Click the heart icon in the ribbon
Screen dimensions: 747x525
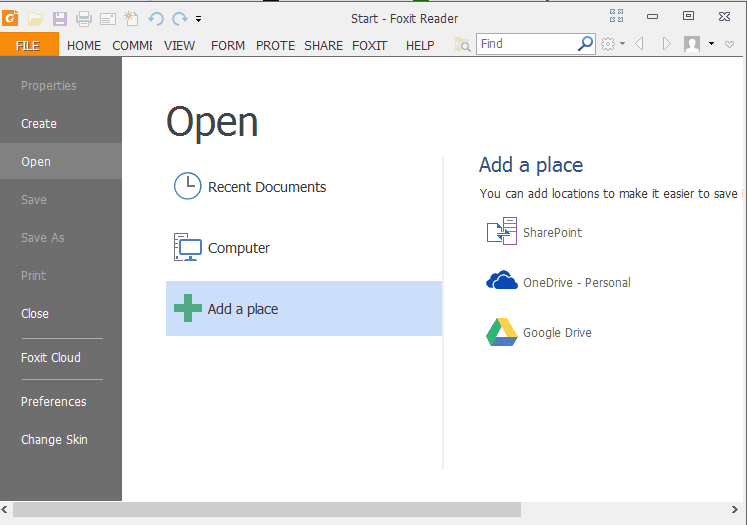pyautogui.click(x=729, y=44)
